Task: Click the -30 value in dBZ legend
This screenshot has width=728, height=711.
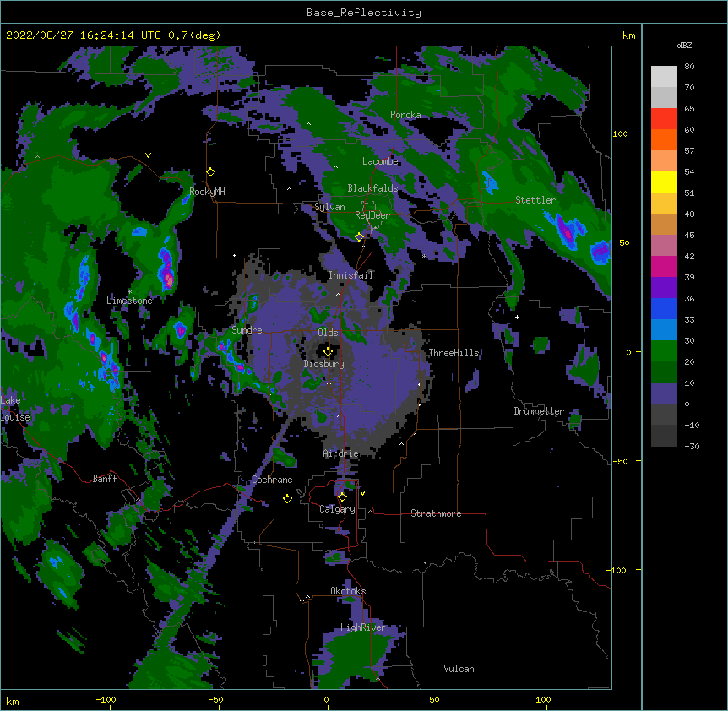Action: tap(692, 446)
